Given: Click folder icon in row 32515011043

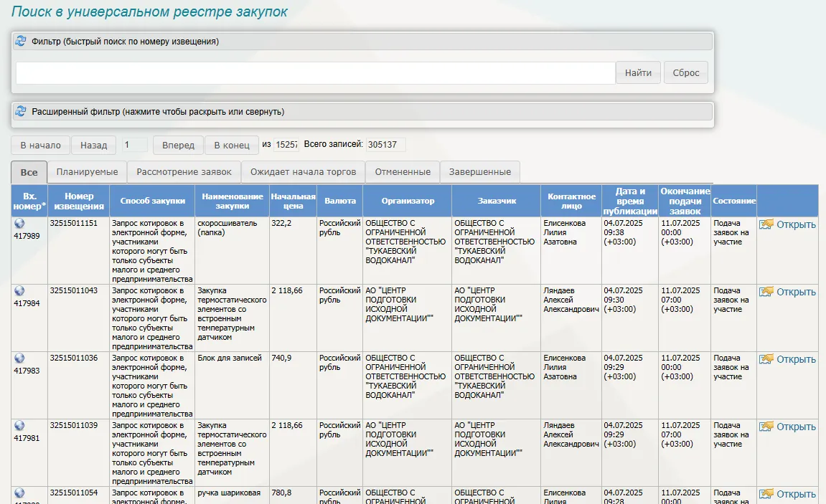Looking at the screenshot, I should tap(766, 292).
